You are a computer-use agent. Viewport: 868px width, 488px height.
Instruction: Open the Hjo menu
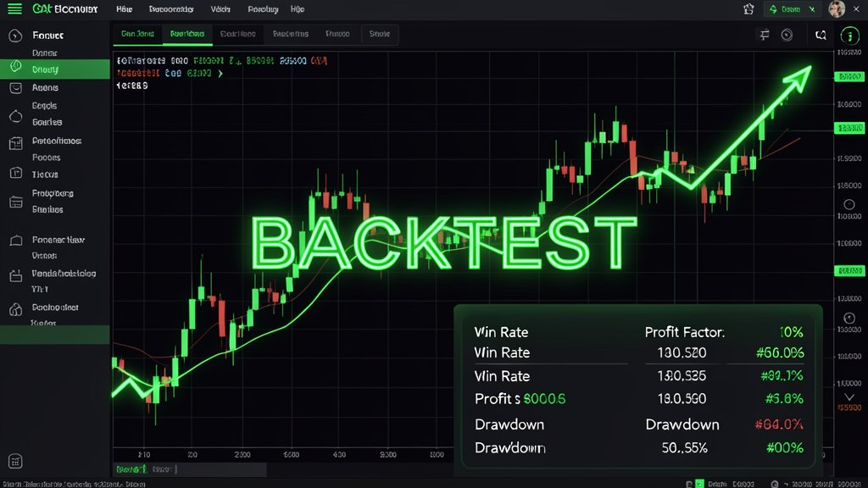pos(298,9)
